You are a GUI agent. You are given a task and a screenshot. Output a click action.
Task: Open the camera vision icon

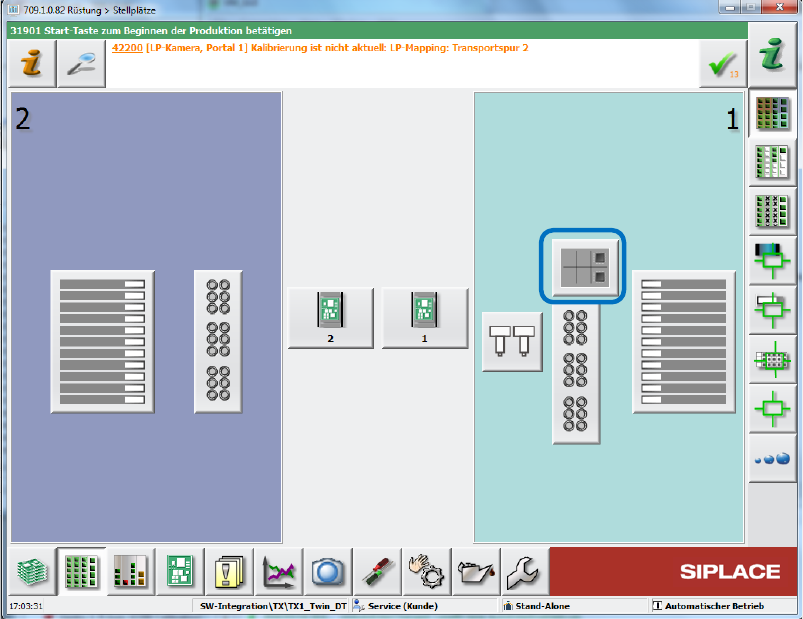(328, 571)
